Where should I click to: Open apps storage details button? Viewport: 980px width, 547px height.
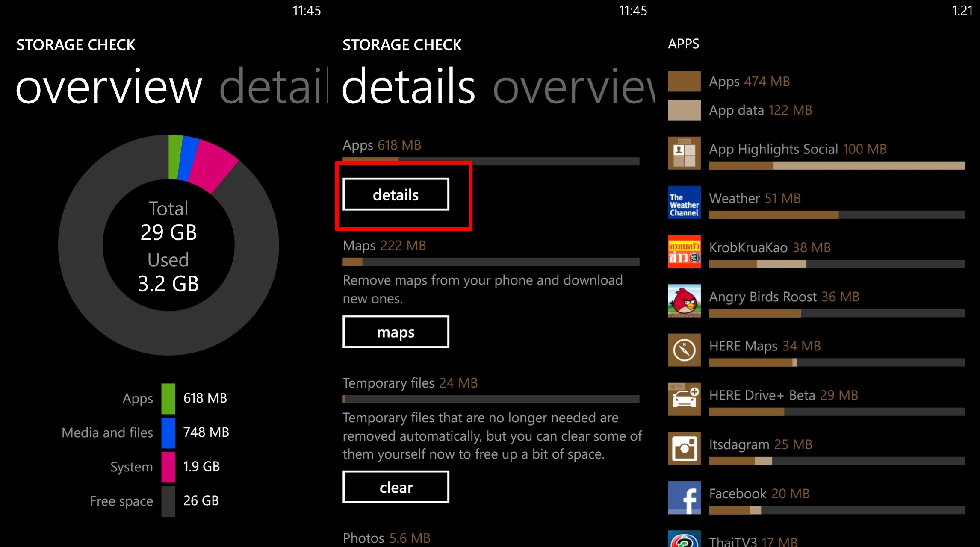click(396, 194)
